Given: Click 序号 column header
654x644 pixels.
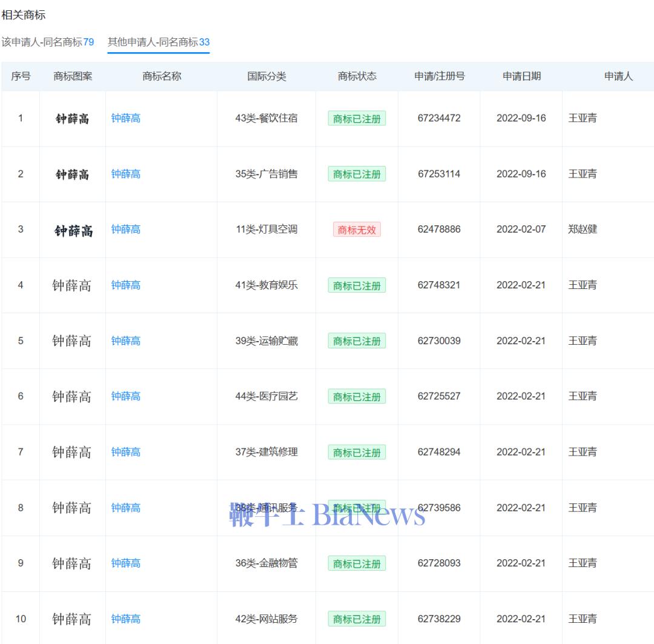Looking at the screenshot, I should pos(21,76).
